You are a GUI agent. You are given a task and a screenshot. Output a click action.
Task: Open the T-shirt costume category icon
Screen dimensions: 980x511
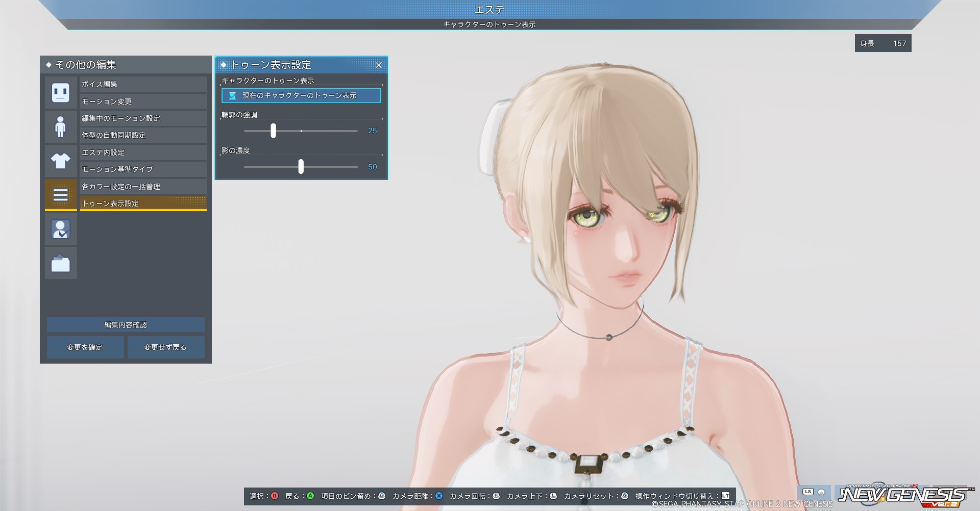61,161
